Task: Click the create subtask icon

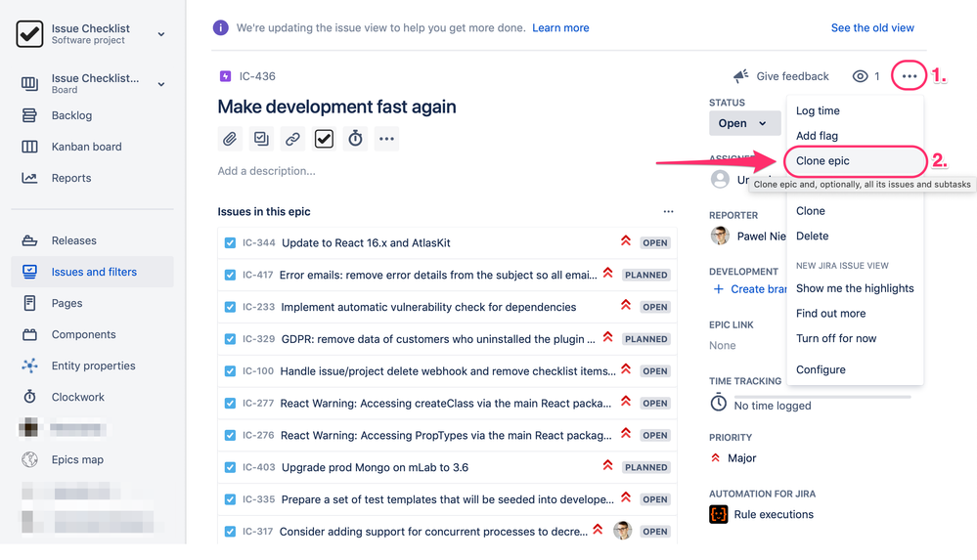Action: (x=261, y=138)
